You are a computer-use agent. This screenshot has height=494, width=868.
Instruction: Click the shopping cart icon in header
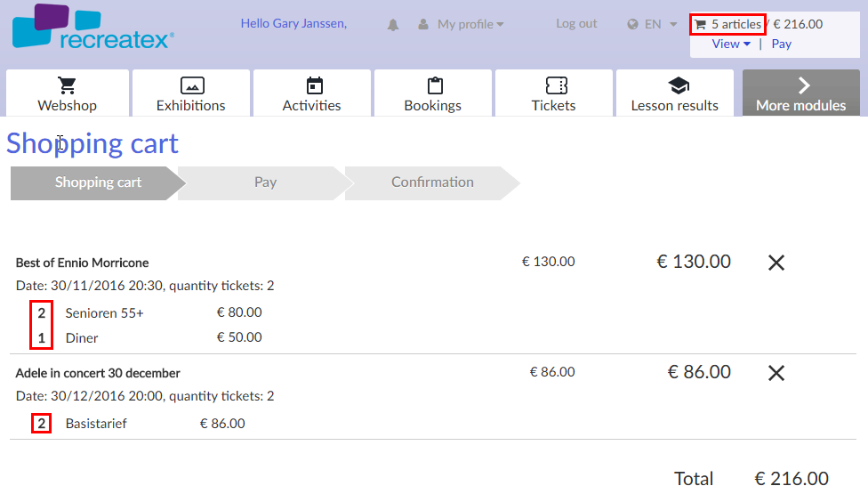pyautogui.click(x=701, y=25)
